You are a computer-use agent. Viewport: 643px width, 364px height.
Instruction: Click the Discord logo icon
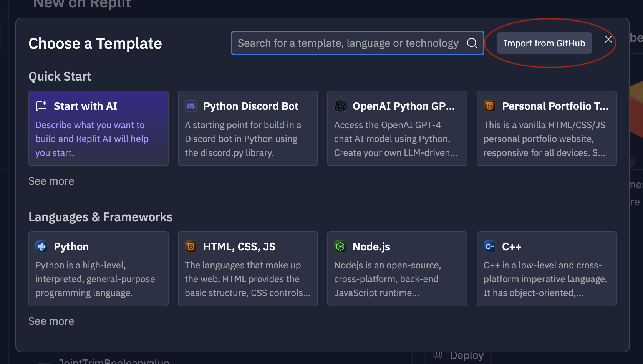191,106
